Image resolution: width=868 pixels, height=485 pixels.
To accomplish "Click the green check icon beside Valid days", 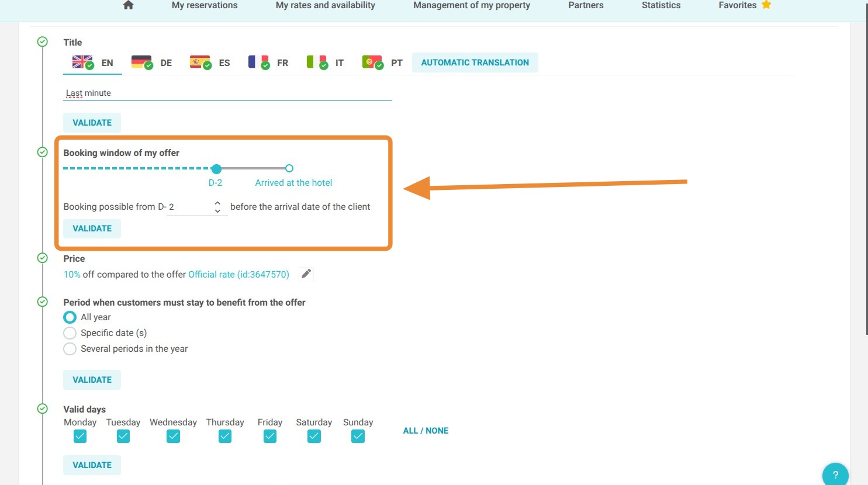I will 42,408.
